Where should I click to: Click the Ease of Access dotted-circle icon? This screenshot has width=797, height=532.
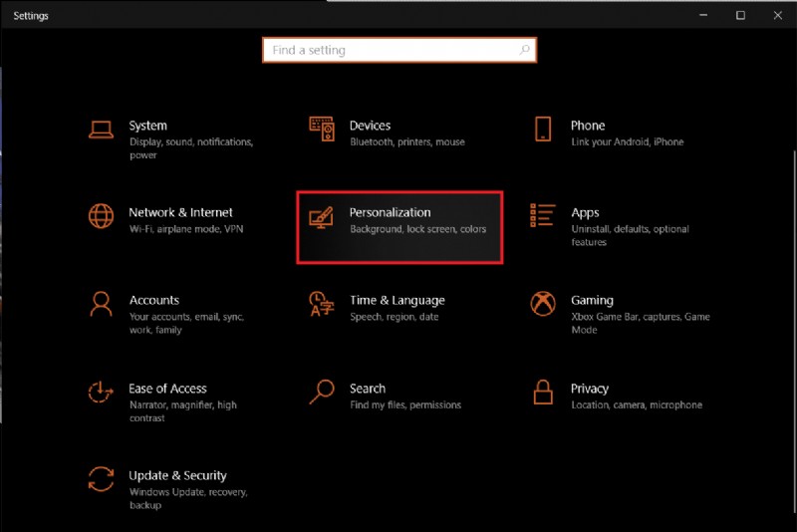[101, 392]
